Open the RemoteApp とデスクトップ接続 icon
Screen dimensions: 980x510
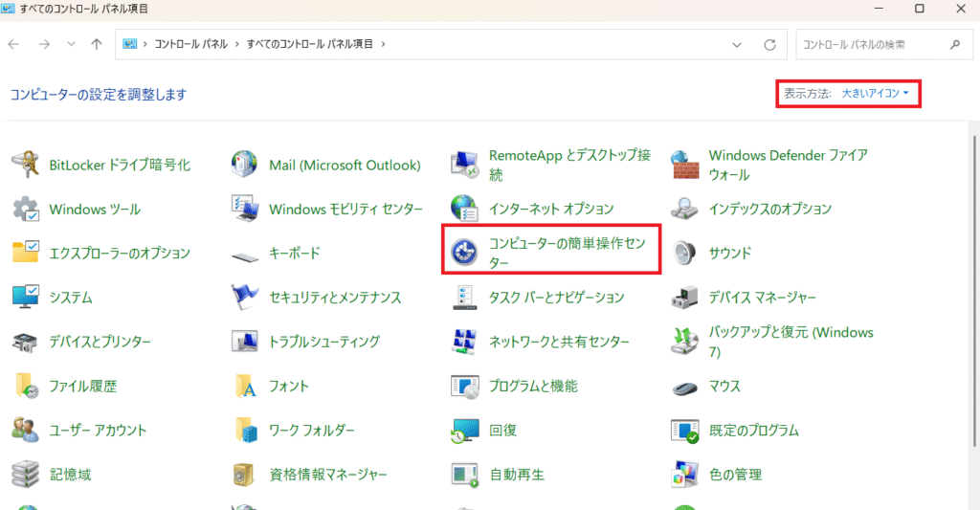point(464,165)
